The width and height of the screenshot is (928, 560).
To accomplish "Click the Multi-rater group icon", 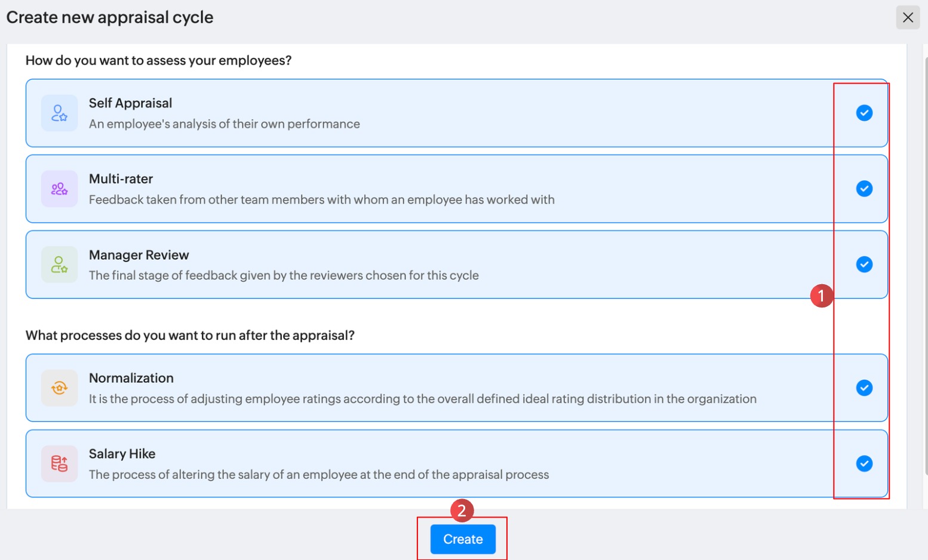I will (x=59, y=189).
